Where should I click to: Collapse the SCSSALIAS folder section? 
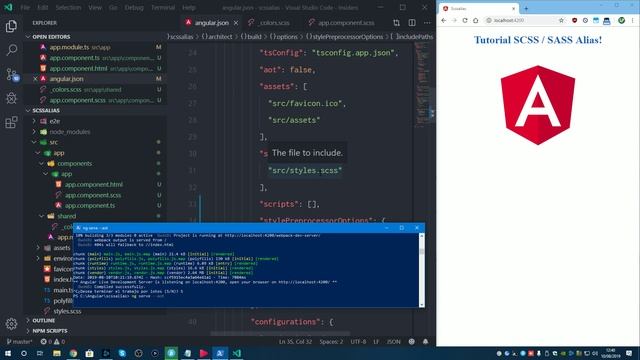click(46, 111)
